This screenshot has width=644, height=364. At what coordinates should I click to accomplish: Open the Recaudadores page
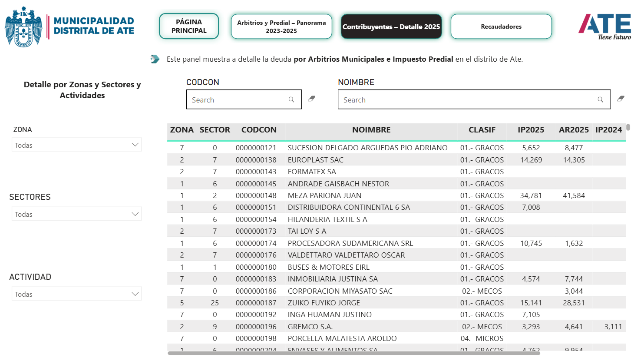click(x=501, y=26)
